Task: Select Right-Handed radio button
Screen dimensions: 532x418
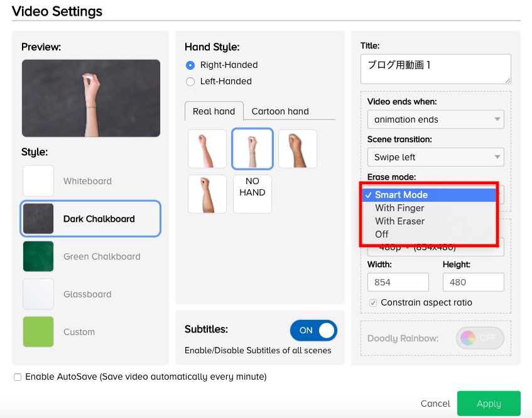Action: click(190, 65)
